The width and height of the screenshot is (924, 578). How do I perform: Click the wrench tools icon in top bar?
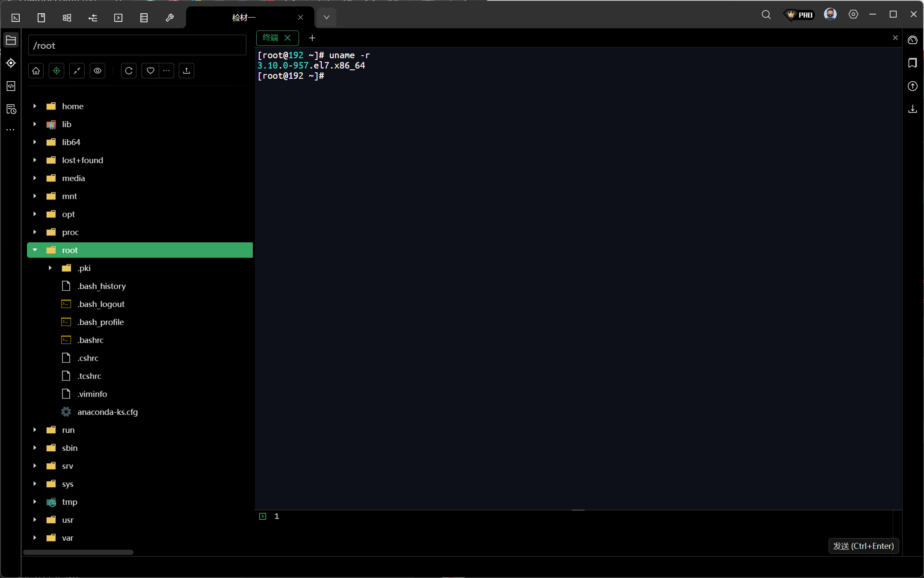coord(169,18)
